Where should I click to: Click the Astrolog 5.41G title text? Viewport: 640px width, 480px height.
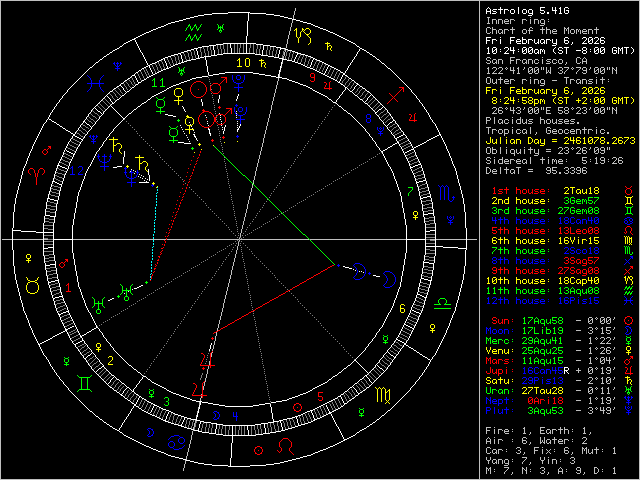526,10
